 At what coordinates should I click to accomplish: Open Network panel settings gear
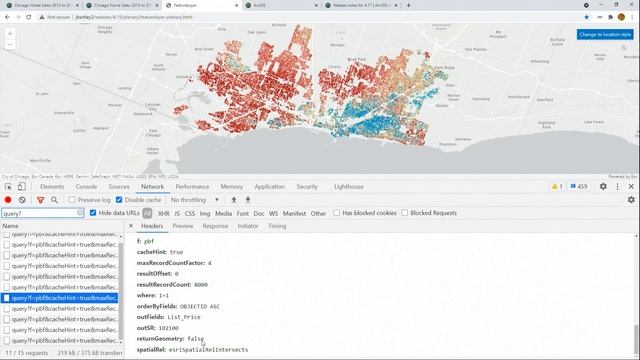[631, 200]
